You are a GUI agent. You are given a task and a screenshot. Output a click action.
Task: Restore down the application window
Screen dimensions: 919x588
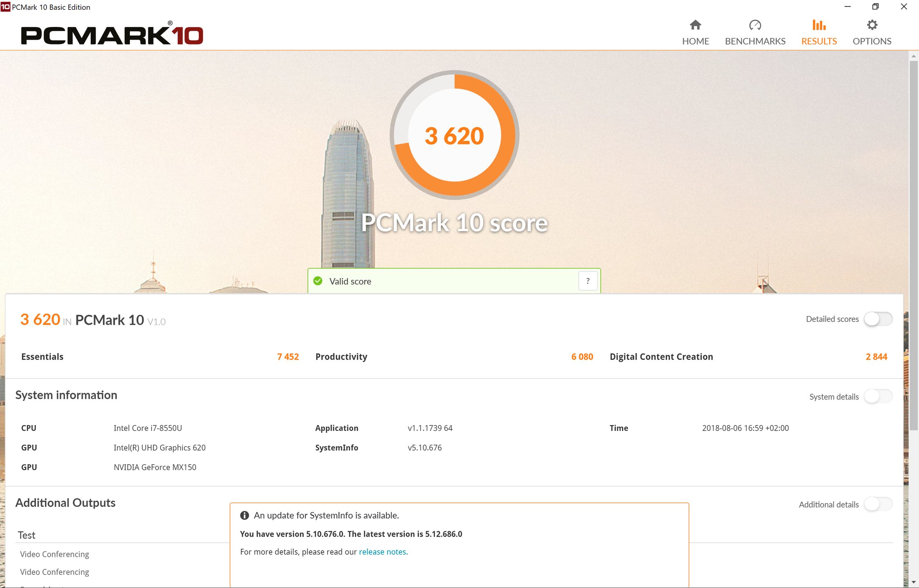tap(875, 7)
